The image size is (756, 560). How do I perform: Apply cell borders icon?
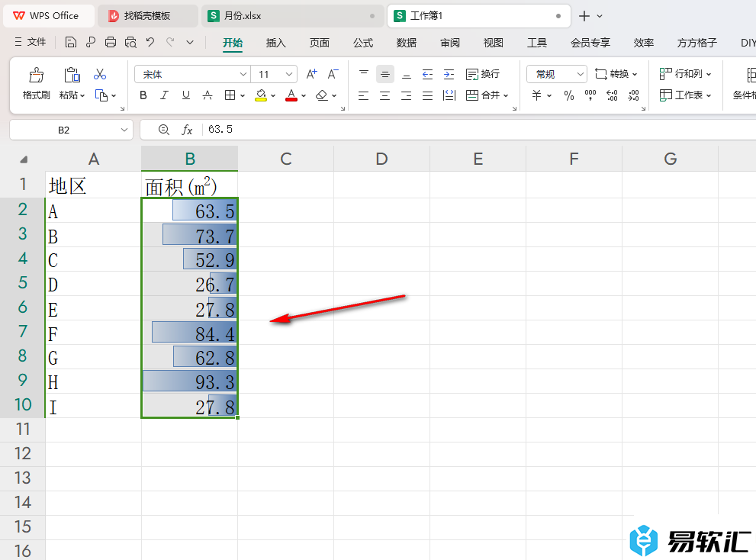[x=230, y=95]
